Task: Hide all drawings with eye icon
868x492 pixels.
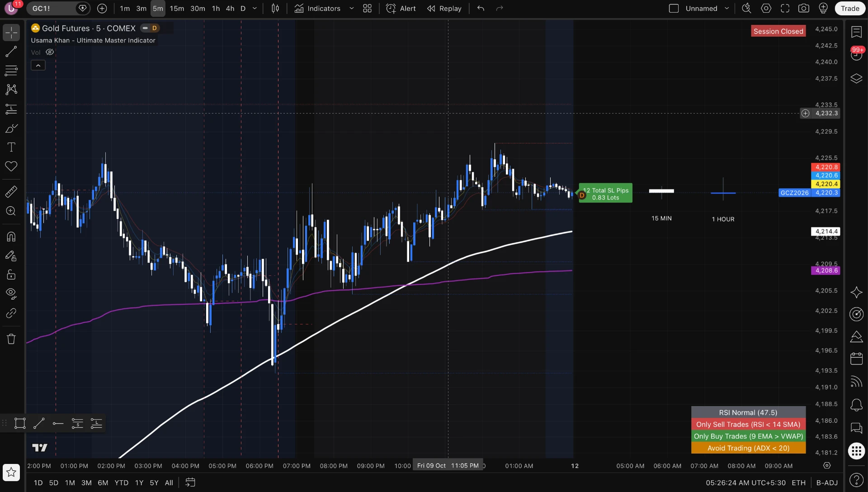Action: point(11,294)
